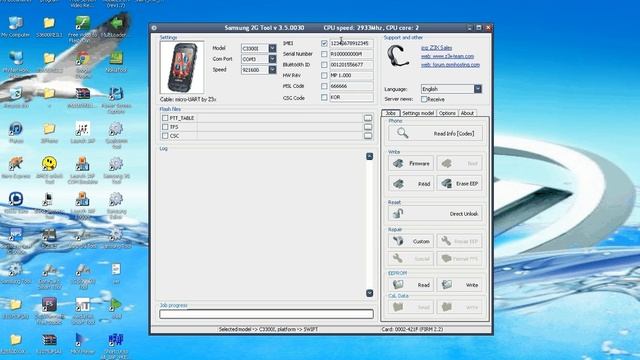
Task: Expand the Language dropdown
Action: pyautogui.click(x=478, y=89)
